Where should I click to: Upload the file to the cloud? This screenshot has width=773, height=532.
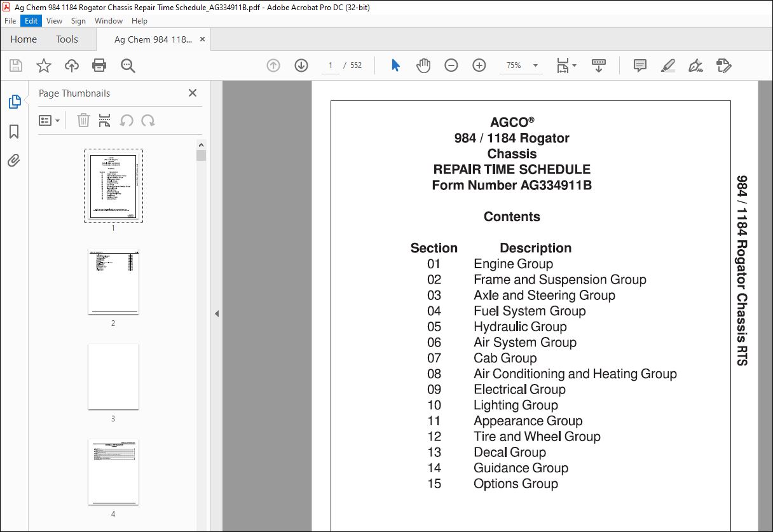click(72, 65)
